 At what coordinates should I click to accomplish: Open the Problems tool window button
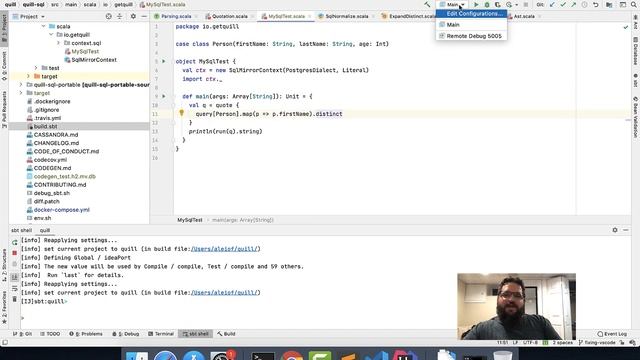click(x=86, y=334)
